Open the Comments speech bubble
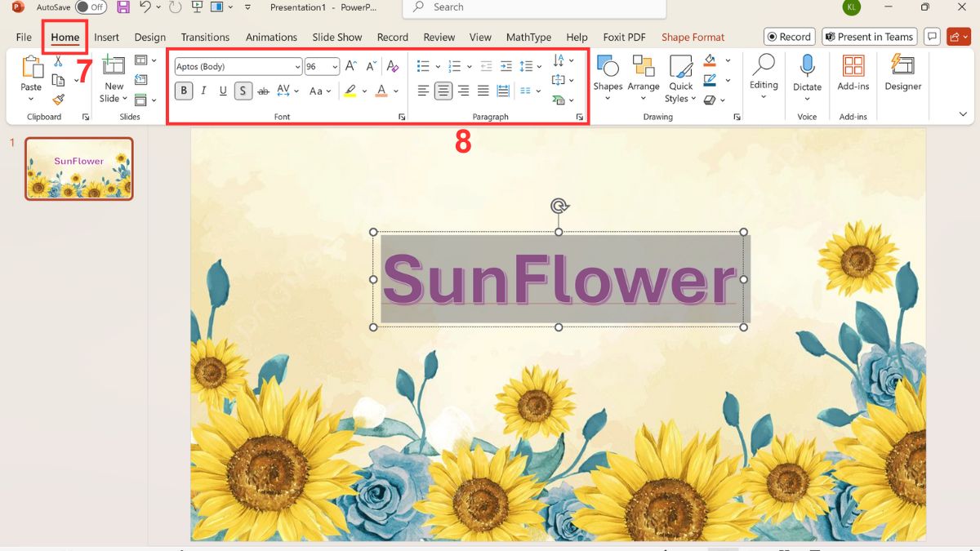 [x=932, y=37]
